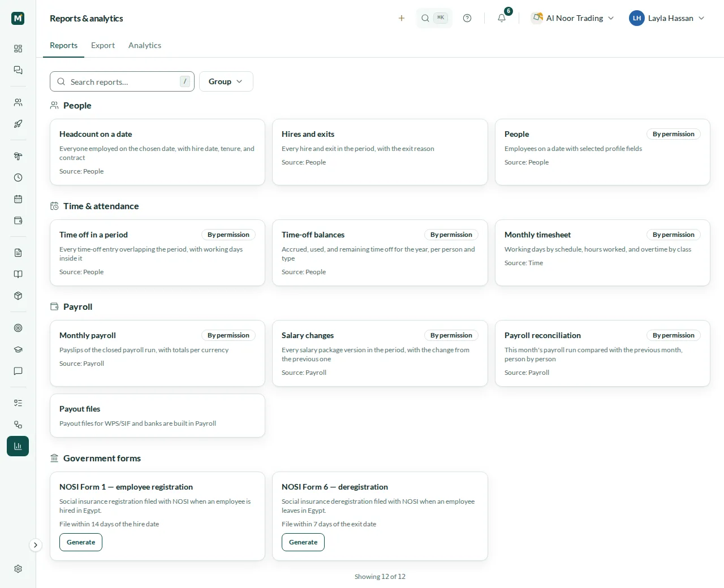Open the Monthly timesheet report card
Screen dimensions: 724x588
point(602,253)
